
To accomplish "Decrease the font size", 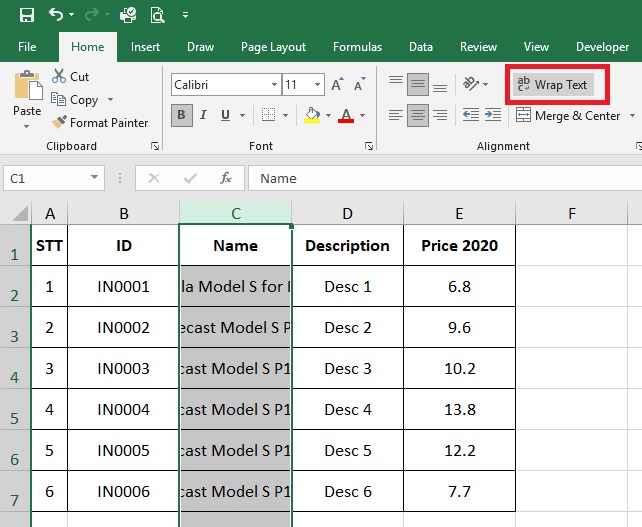I will tap(359, 85).
